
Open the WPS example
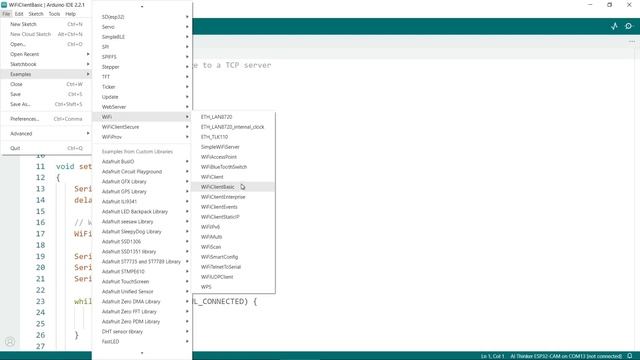coord(233,287)
